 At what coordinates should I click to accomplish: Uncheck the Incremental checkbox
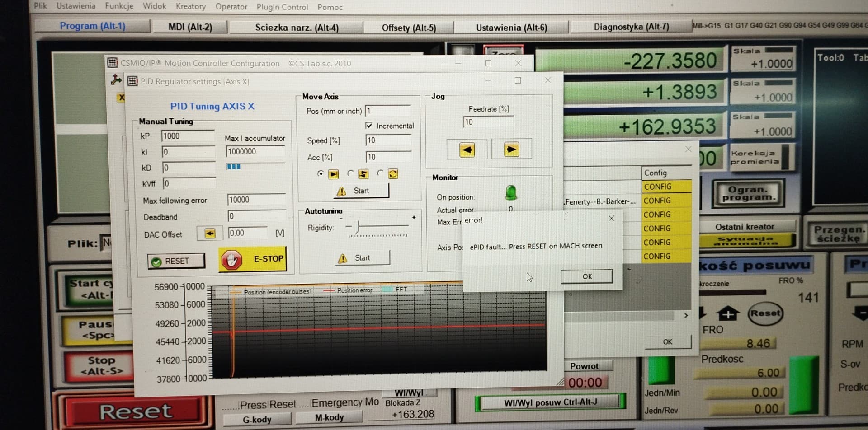(369, 126)
